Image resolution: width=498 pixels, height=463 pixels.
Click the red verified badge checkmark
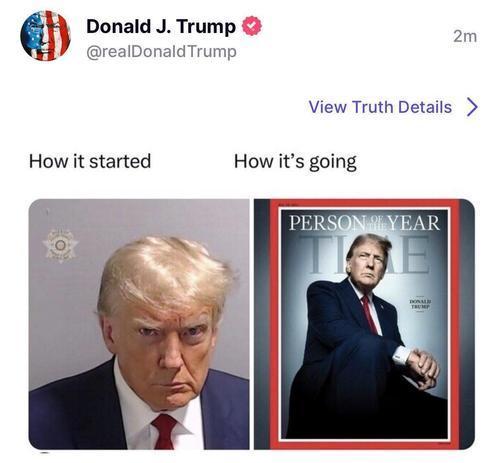252,26
